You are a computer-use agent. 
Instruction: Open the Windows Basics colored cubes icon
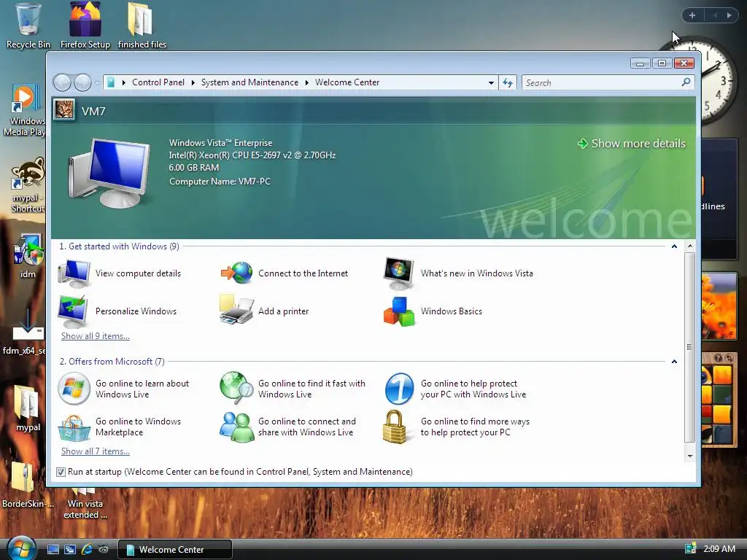point(399,311)
